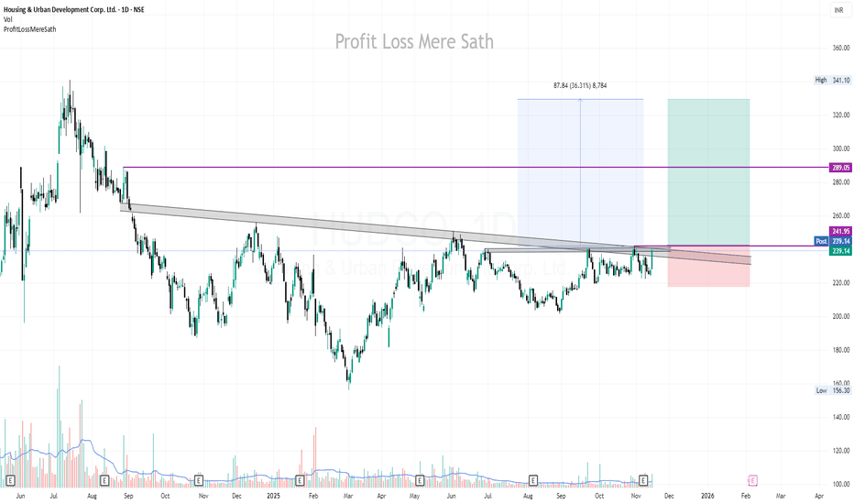
Task: Click the earnings E marker above the May label
Action: tap(420, 480)
